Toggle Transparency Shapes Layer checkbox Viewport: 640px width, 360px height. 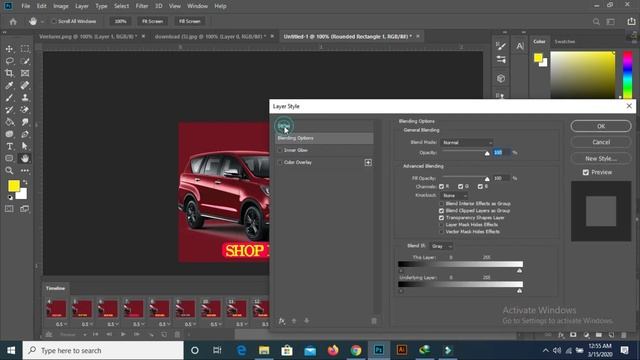[x=441, y=218]
